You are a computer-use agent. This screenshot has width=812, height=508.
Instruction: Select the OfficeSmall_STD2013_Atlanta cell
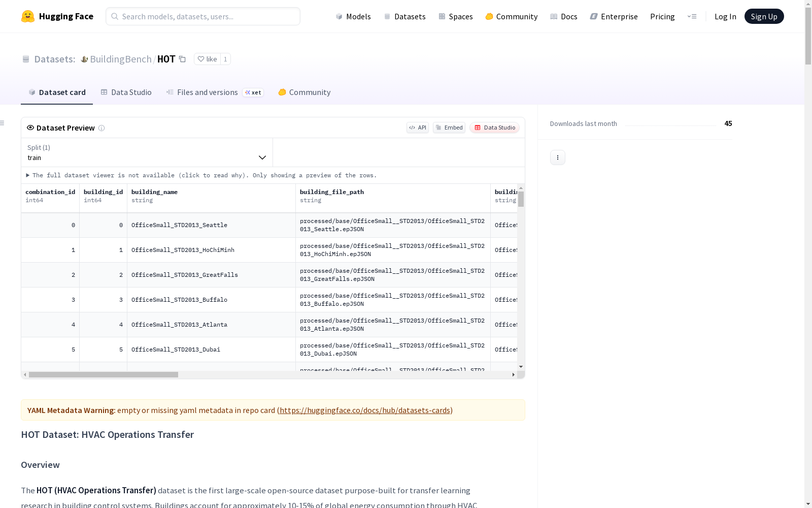[212, 325]
